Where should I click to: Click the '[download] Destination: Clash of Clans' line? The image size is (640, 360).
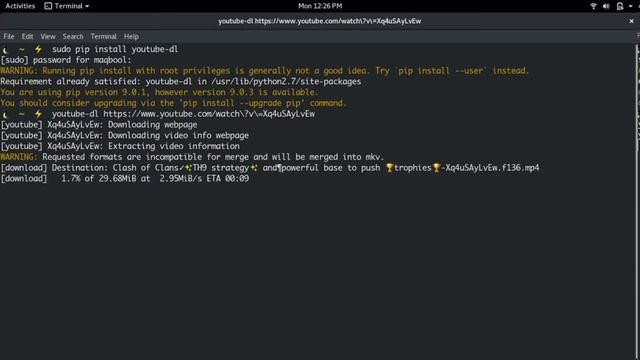pos(270,168)
